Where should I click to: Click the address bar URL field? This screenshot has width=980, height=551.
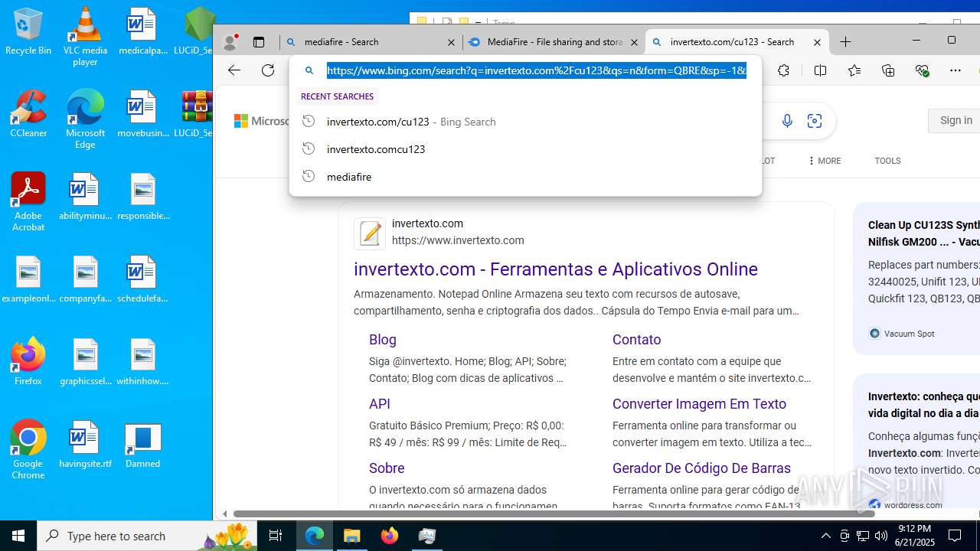(x=536, y=70)
